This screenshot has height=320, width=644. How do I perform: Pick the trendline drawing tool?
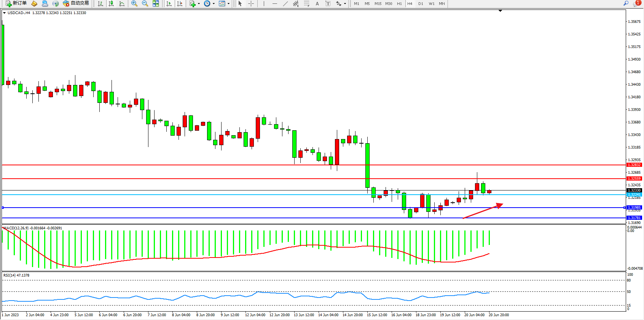pos(285,3)
